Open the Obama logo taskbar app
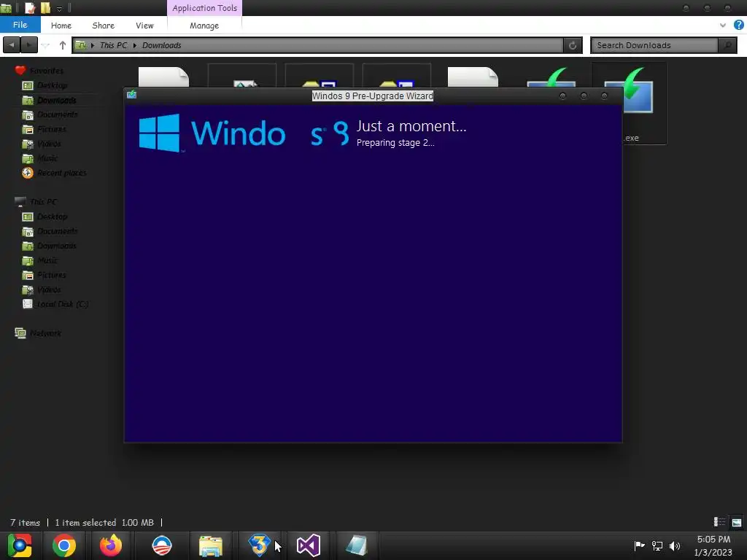Image resolution: width=747 pixels, height=560 pixels. [x=161, y=545]
